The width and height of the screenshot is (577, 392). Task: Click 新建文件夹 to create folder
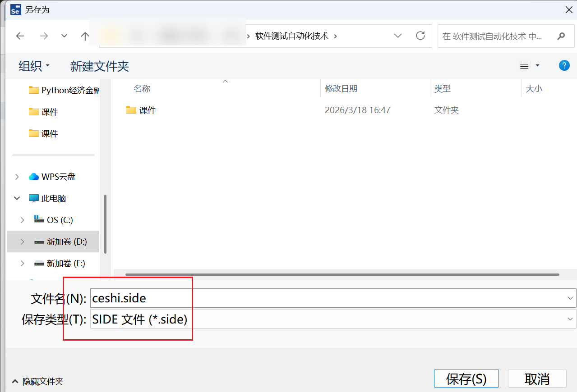coord(100,66)
